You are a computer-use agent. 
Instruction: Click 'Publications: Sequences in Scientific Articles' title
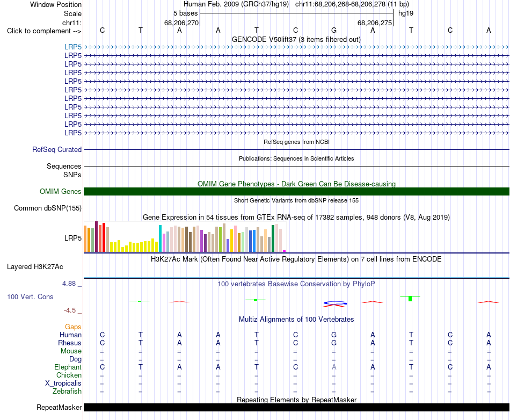pos(296,158)
